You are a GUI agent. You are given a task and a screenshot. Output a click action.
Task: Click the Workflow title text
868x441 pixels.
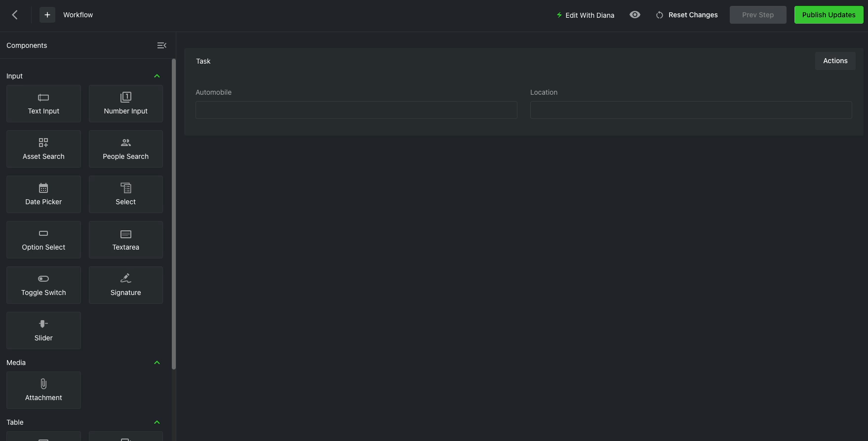[78, 15]
